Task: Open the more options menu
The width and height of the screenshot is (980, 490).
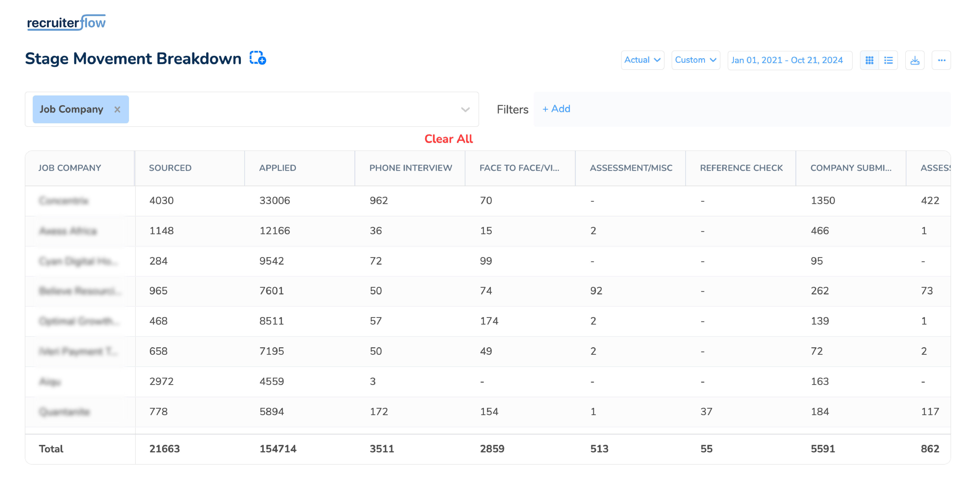Action: click(x=941, y=60)
